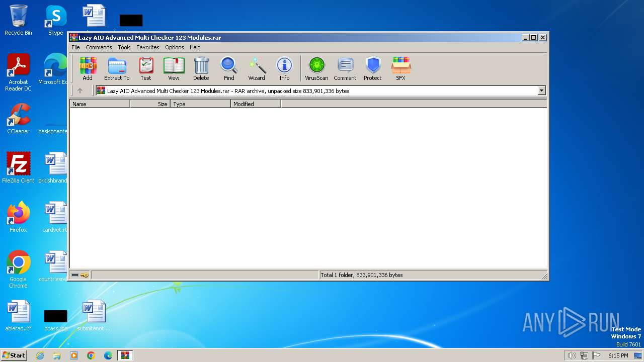Open the Commands menu

coord(99,47)
